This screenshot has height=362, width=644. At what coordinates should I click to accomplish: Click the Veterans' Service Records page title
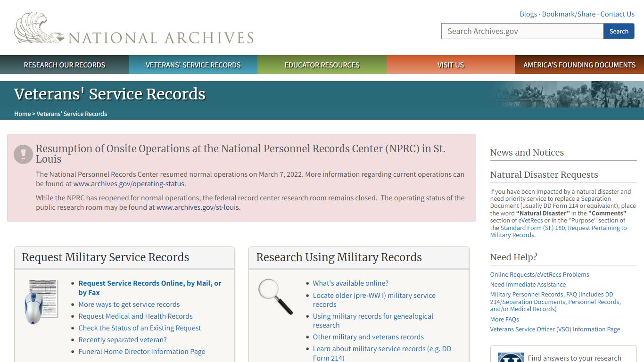110,94
